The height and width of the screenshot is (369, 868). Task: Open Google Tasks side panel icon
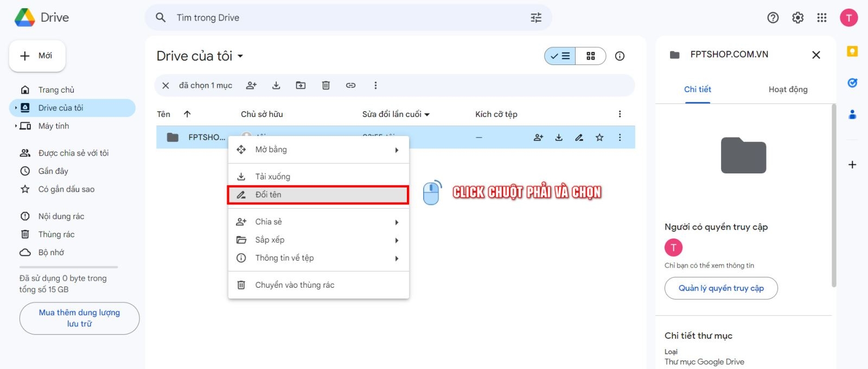pos(852,83)
